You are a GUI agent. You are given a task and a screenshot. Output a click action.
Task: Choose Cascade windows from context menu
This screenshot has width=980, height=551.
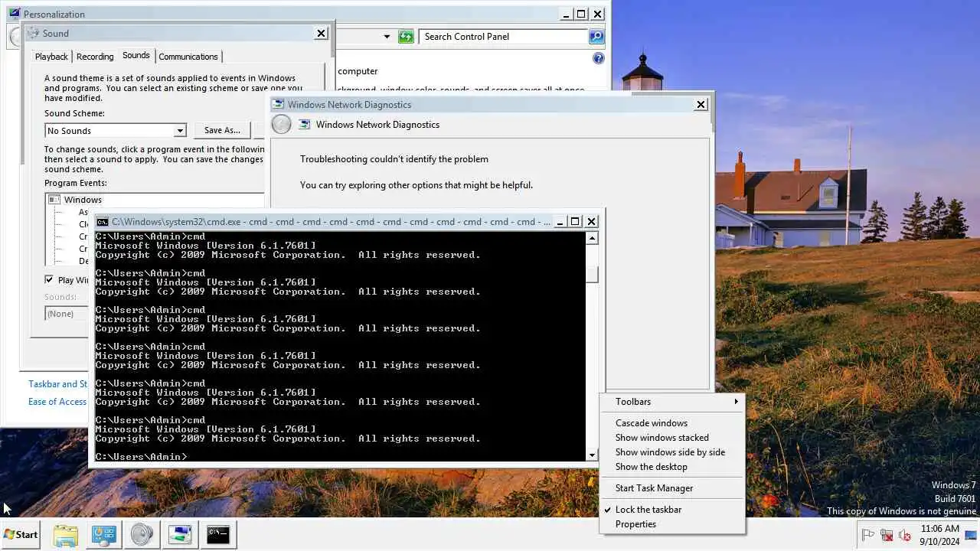(671, 423)
